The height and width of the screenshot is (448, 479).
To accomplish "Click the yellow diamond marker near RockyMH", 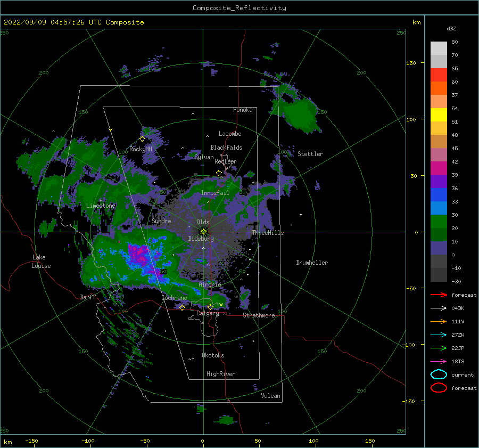I will pos(142,139).
